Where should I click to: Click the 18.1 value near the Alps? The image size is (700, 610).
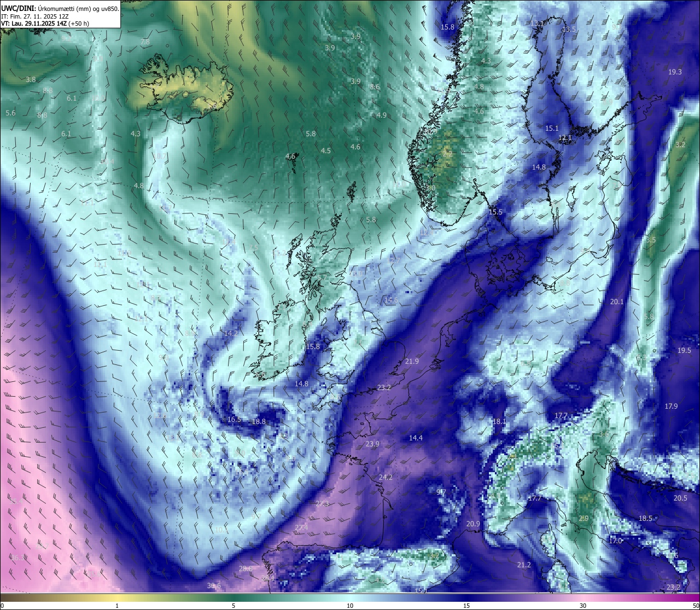[x=499, y=421]
